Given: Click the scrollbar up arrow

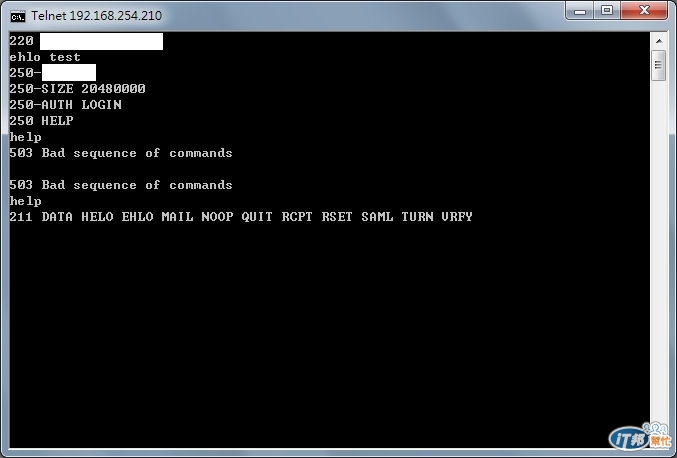Looking at the screenshot, I should pos(658,41).
